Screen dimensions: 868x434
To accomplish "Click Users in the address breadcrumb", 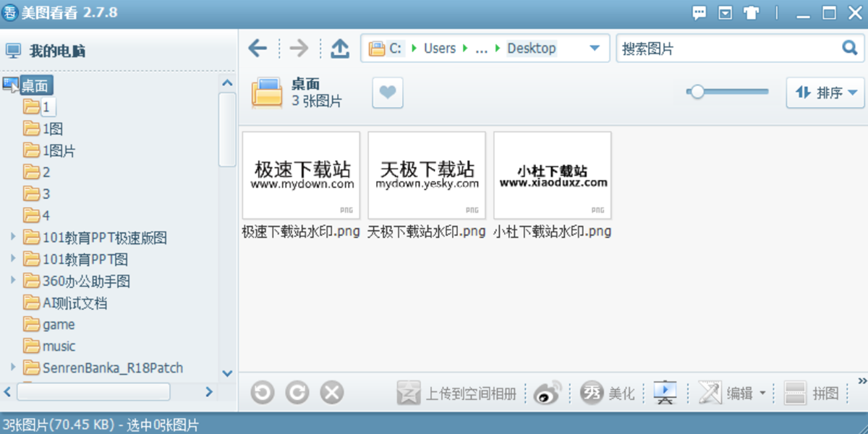I will (440, 48).
